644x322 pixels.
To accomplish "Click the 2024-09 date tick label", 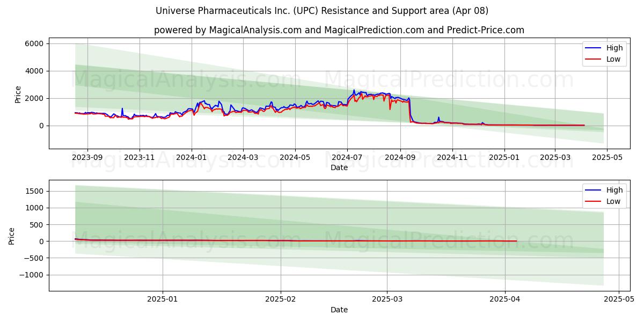I will point(400,158).
